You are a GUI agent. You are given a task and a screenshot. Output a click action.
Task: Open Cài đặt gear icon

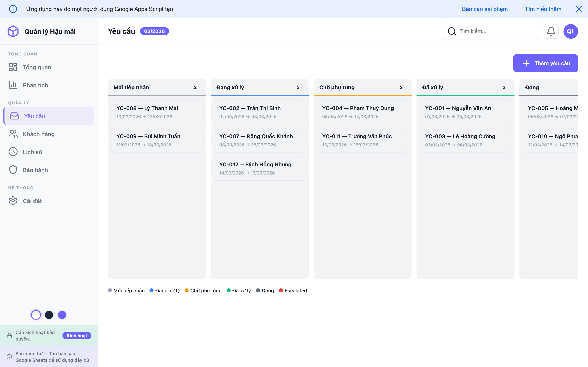[x=13, y=201]
